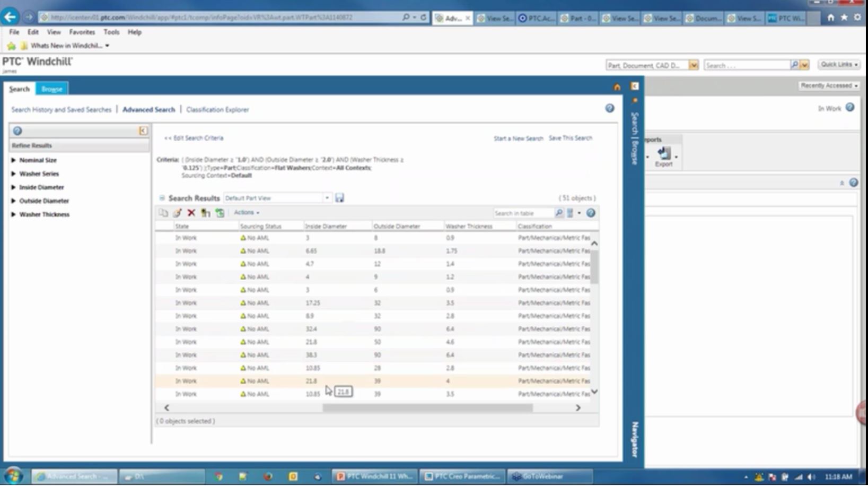Viewport: 868px width, 486px height.
Task: Expand the Nominal Size filter
Action: pyautogui.click(x=13, y=160)
